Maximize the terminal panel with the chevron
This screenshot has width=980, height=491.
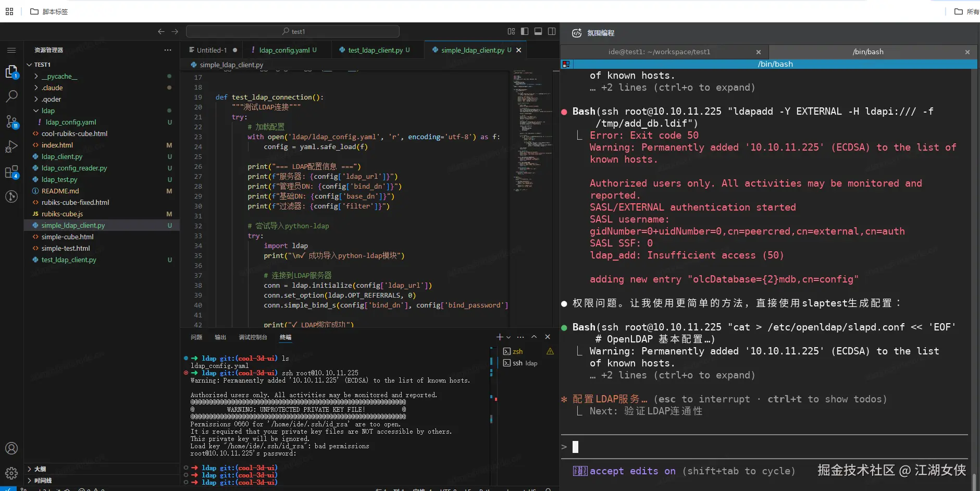534,337
